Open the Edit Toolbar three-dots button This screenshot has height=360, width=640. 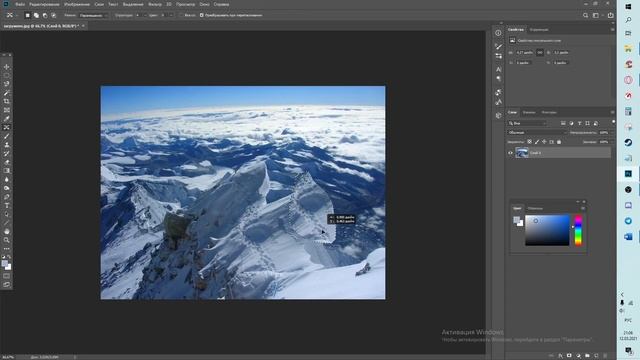tap(7, 249)
